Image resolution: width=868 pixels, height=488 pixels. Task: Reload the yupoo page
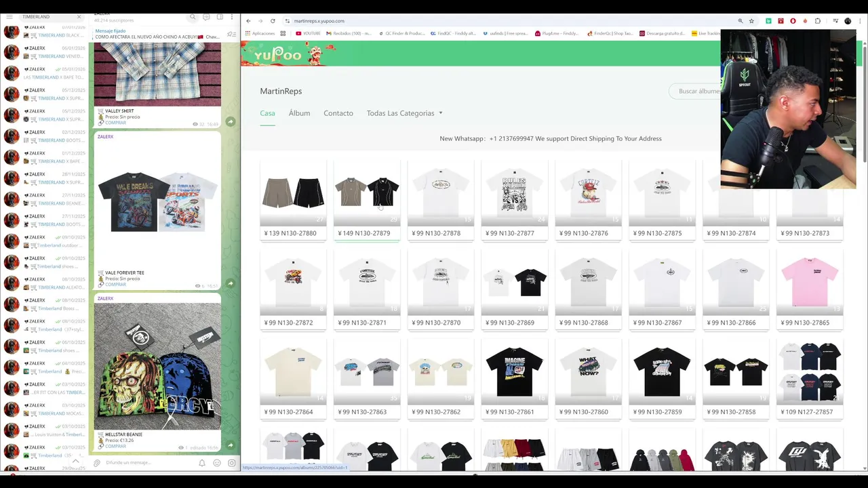[x=273, y=21]
